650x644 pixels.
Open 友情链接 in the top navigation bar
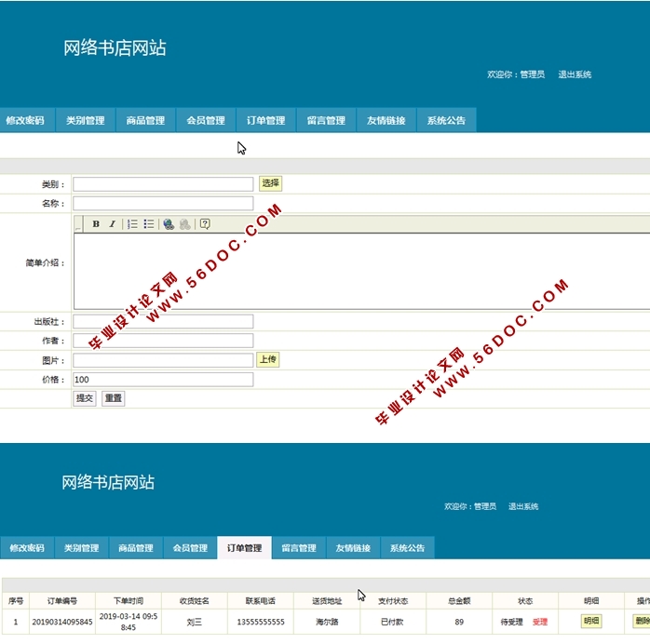[x=386, y=120]
